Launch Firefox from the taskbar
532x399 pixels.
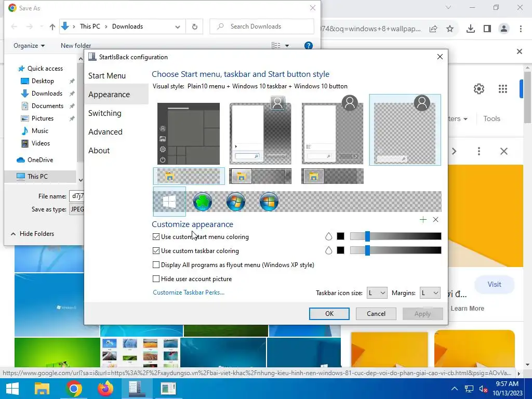coord(105,389)
